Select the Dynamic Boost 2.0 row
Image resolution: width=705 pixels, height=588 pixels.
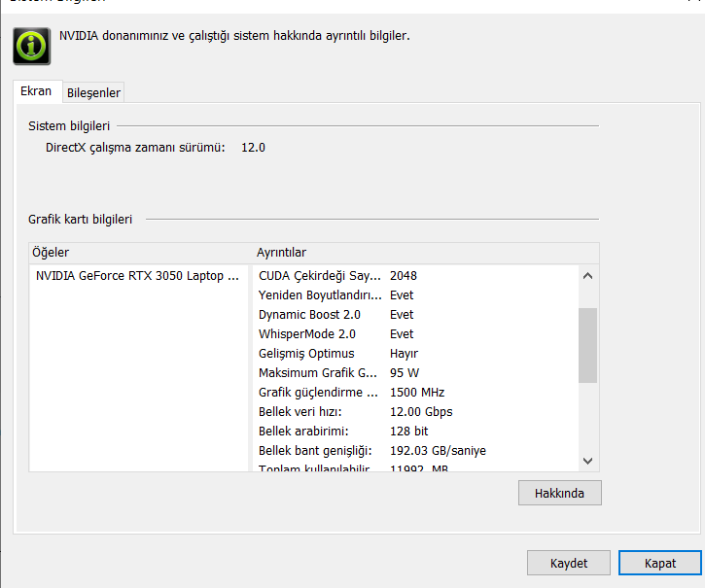415,315
